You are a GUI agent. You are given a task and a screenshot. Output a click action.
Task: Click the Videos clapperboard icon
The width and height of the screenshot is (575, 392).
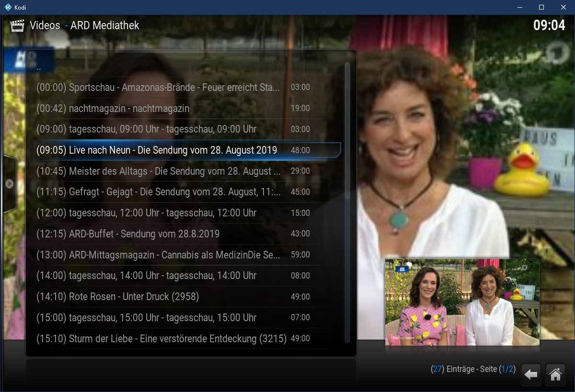(17, 25)
